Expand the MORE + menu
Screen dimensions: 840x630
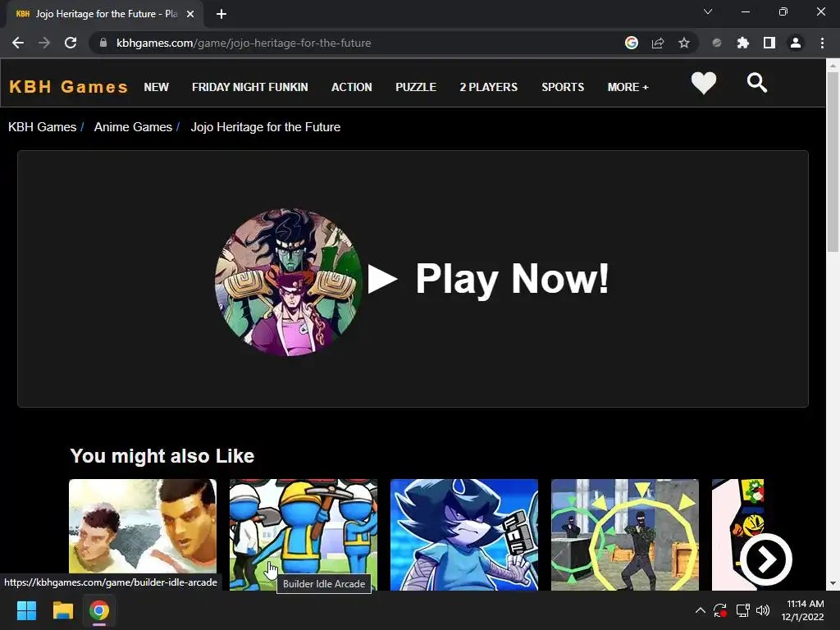[628, 87]
